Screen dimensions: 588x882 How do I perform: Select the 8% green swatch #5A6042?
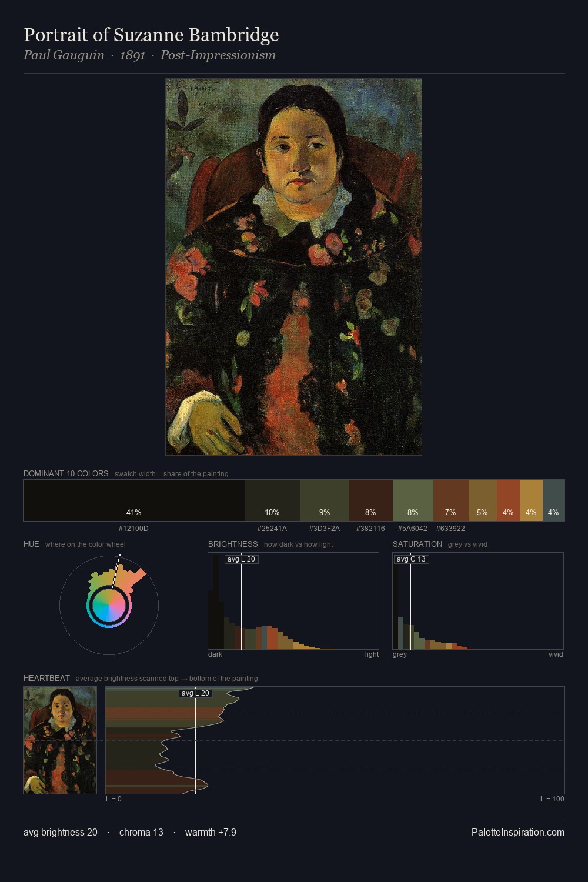(x=413, y=500)
